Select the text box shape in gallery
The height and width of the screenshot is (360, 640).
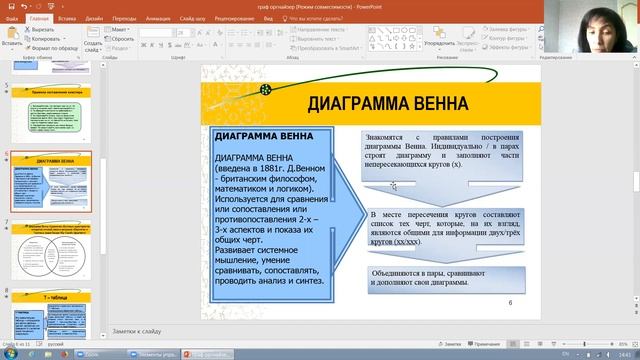pyautogui.click(x=372, y=30)
